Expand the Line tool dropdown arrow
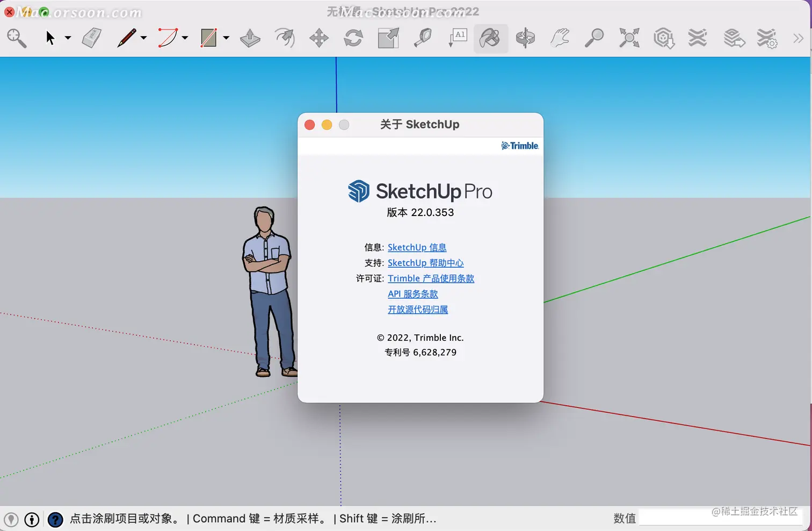 tap(143, 38)
